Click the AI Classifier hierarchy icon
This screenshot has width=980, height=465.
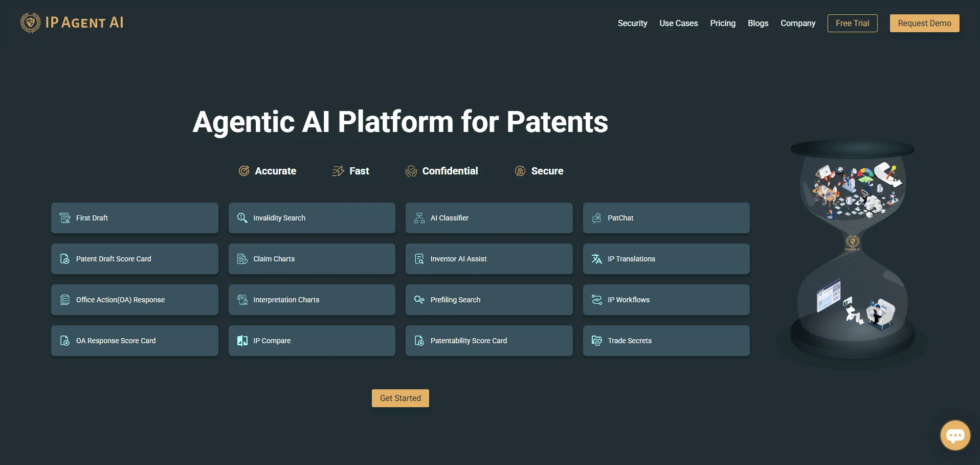pos(419,218)
